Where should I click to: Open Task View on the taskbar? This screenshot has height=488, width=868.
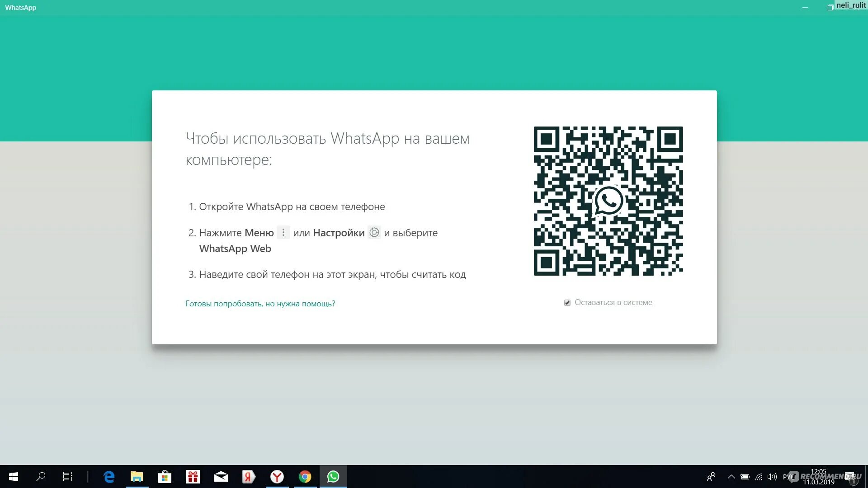pyautogui.click(x=67, y=477)
